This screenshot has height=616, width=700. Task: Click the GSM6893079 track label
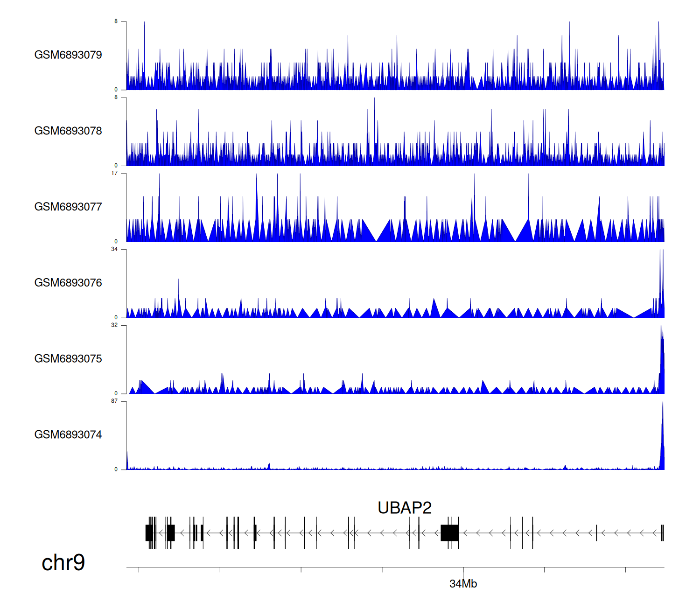pyautogui.click(x=68, y=55)
